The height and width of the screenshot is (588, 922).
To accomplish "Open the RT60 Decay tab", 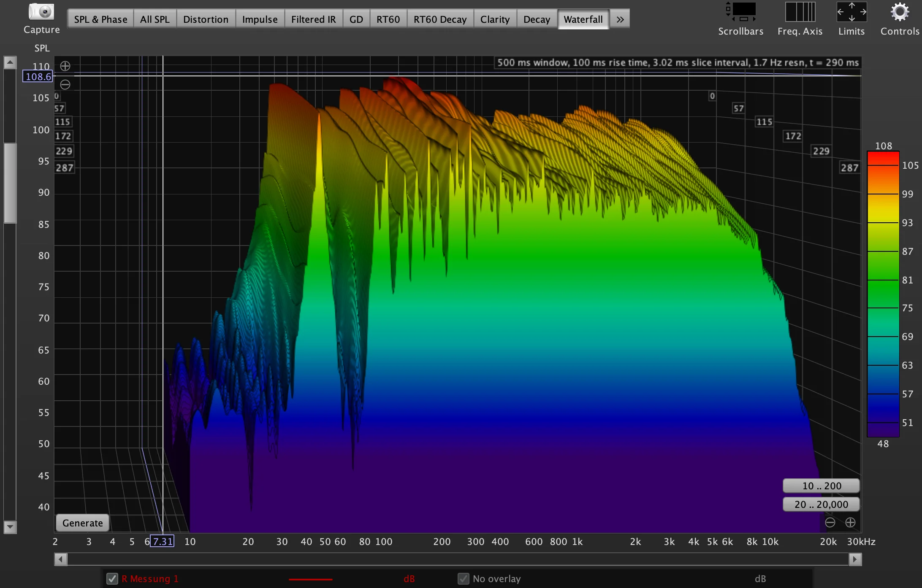I will [x=440, y=19].
